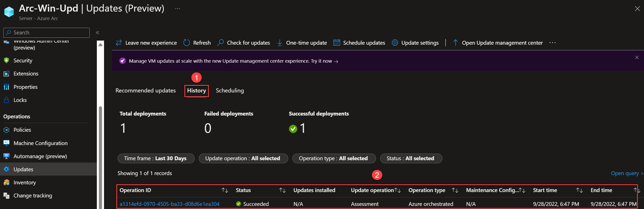The image size is (644, 209).
Task: Sort by Status column
Action: (282, 190)
